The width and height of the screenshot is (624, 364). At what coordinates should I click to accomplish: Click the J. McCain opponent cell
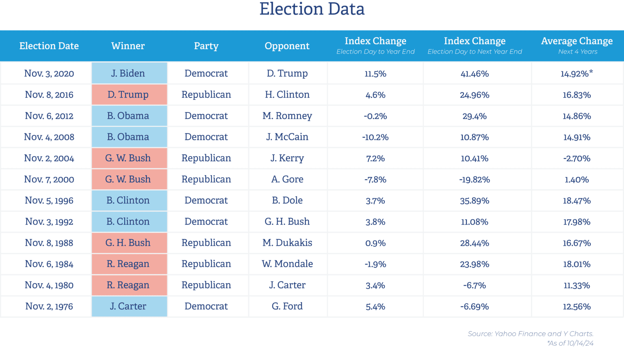287,137
